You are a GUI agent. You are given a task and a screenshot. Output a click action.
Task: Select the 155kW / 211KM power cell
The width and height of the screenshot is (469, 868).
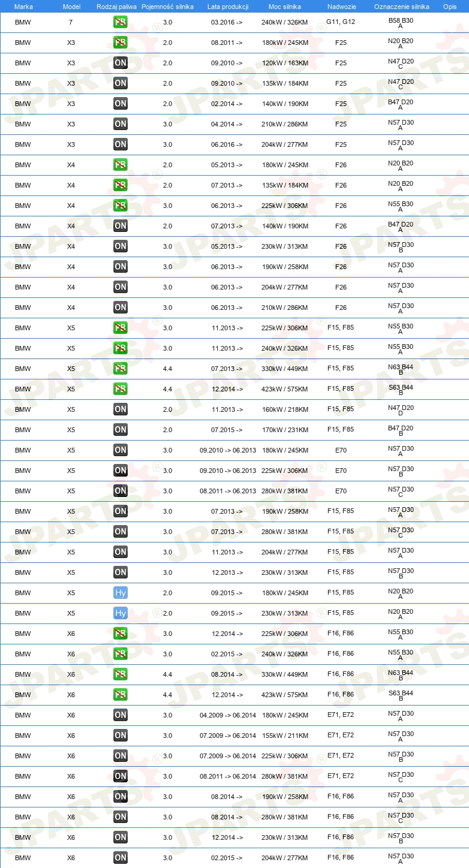click(285, 736)
